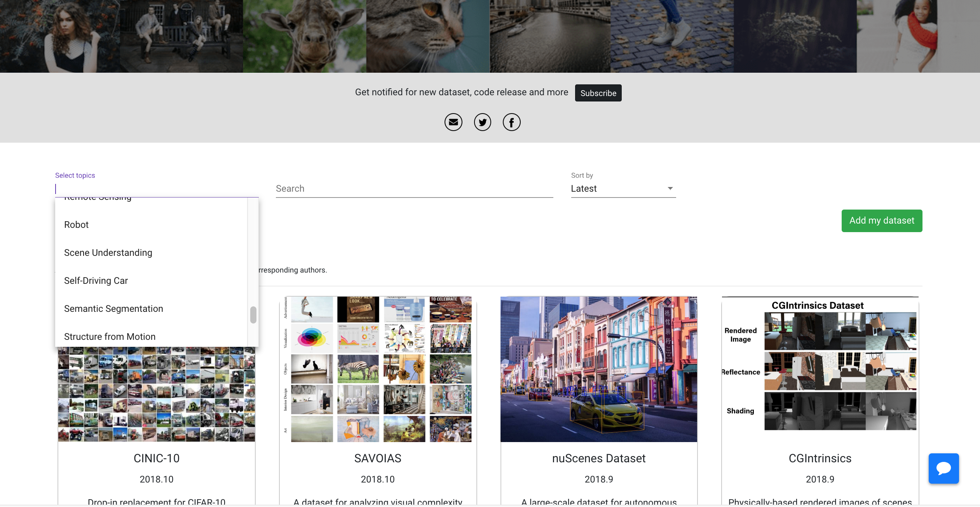
Task: Click the Add my dataset button
Action: pos(882,220)
